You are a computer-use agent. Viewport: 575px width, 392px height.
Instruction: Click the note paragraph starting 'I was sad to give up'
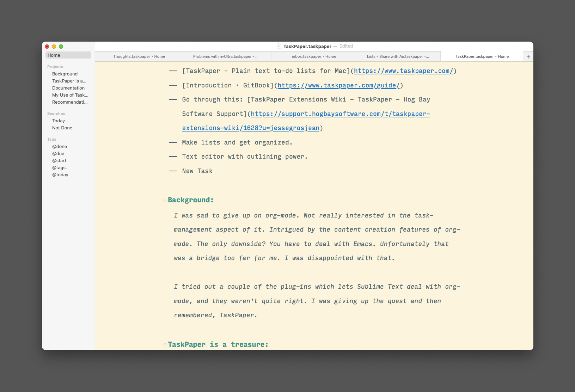pos(317,237)
